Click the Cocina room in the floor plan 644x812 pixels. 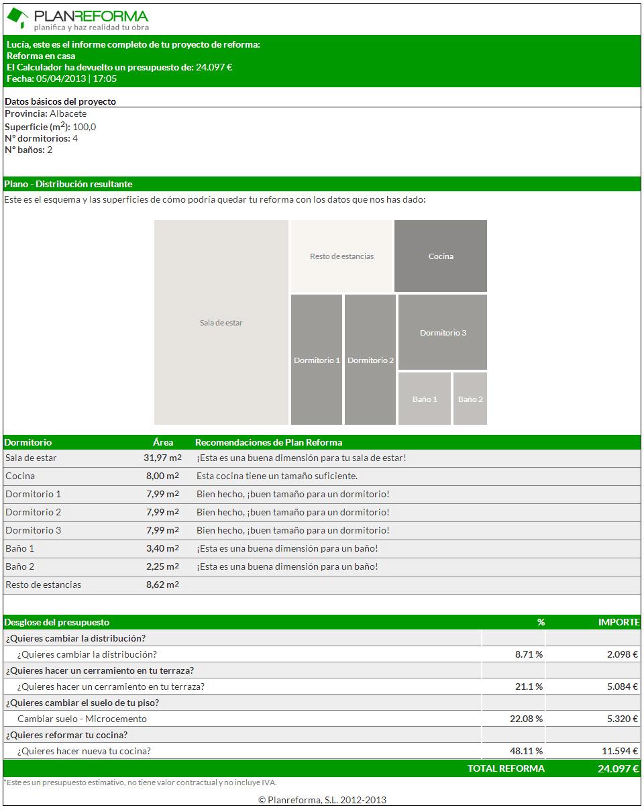pos(441,256)
